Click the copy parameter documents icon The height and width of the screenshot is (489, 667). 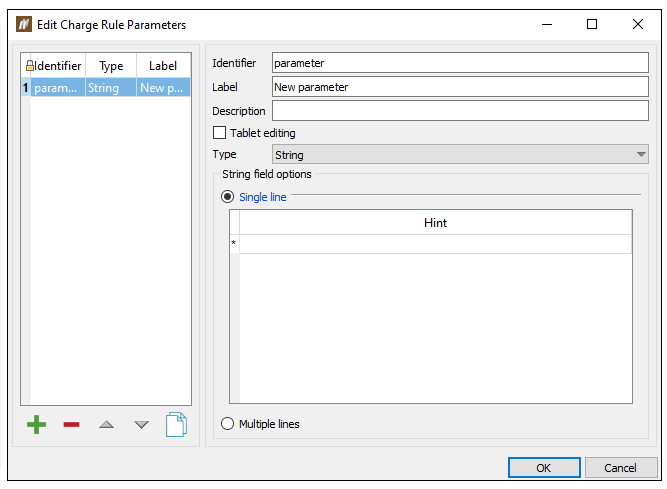point(176,425)
